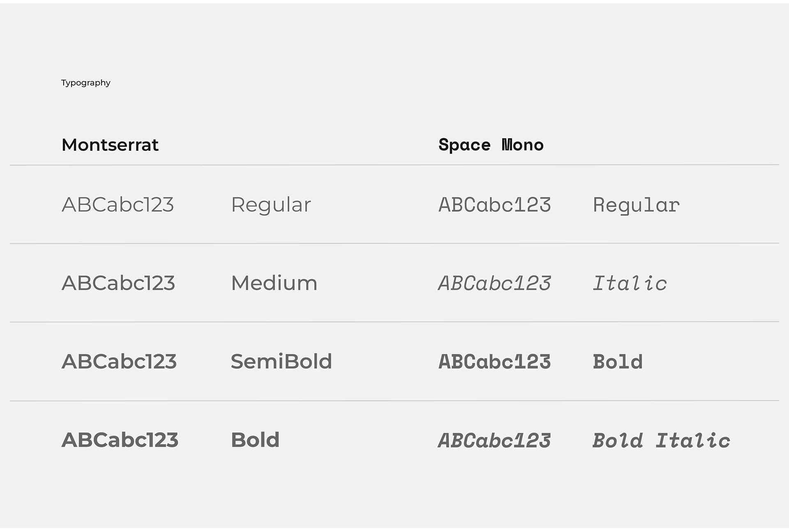Click the Montserrat Medium ABCabc123 sample
The width and height of the screenshot is (789, 532).
pyautogui.click(x=118, y=283)
